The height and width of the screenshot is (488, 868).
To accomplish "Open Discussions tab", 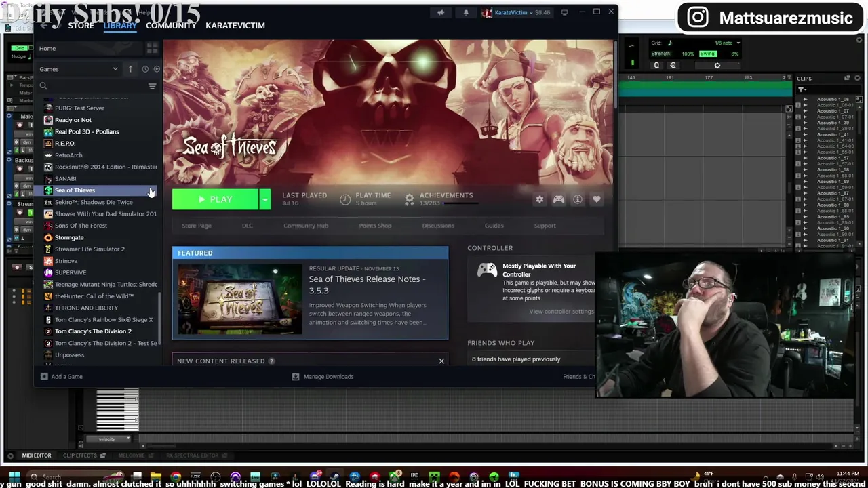I will (438, 226).
